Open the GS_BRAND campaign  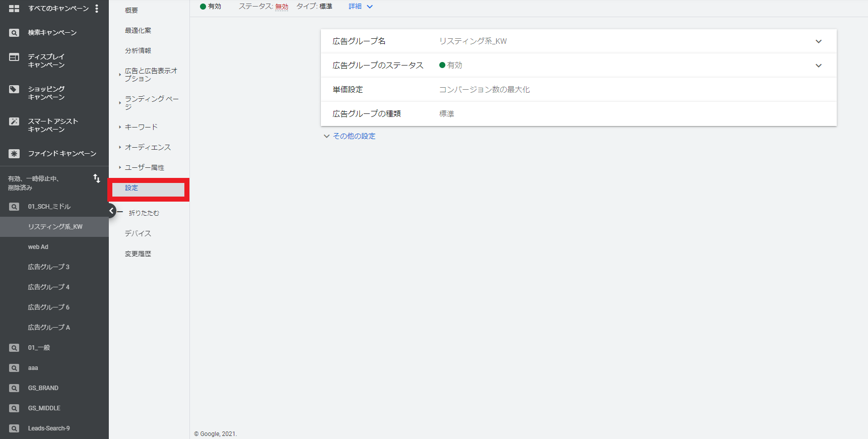point(43,388)
